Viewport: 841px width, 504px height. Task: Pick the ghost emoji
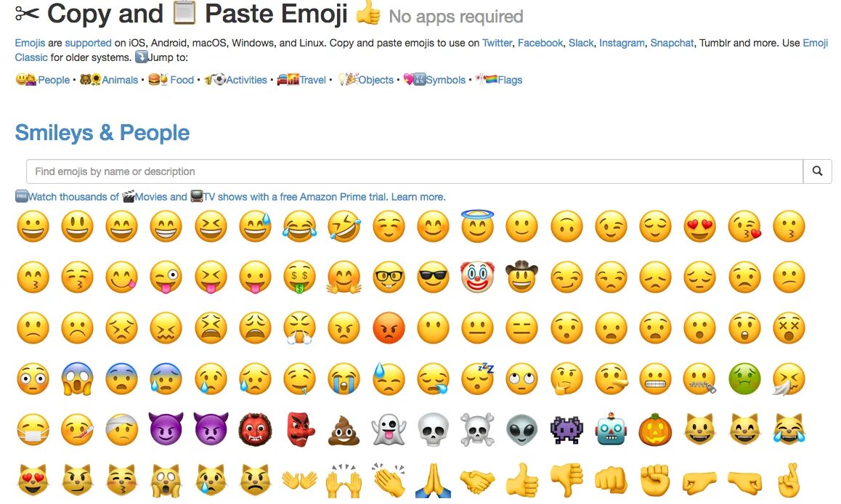point(389,429)
